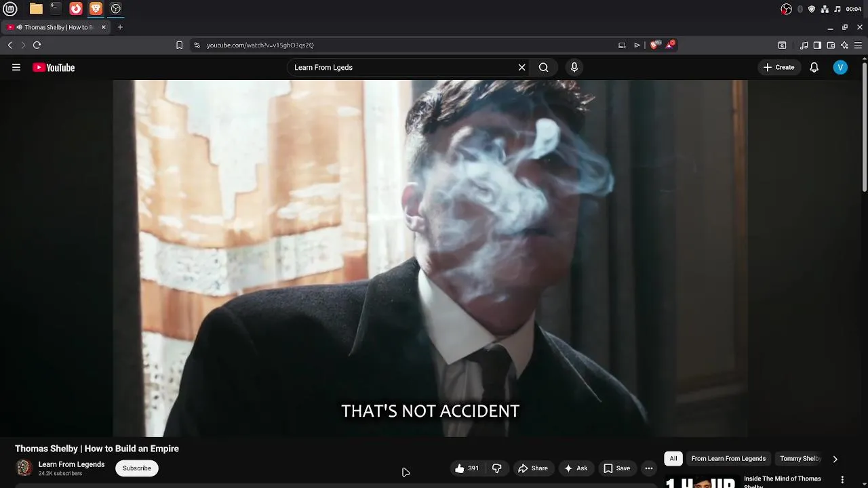This screenshot has height=488, width=868.
Task: Clear the search text with X
Action: click(521, 67)
